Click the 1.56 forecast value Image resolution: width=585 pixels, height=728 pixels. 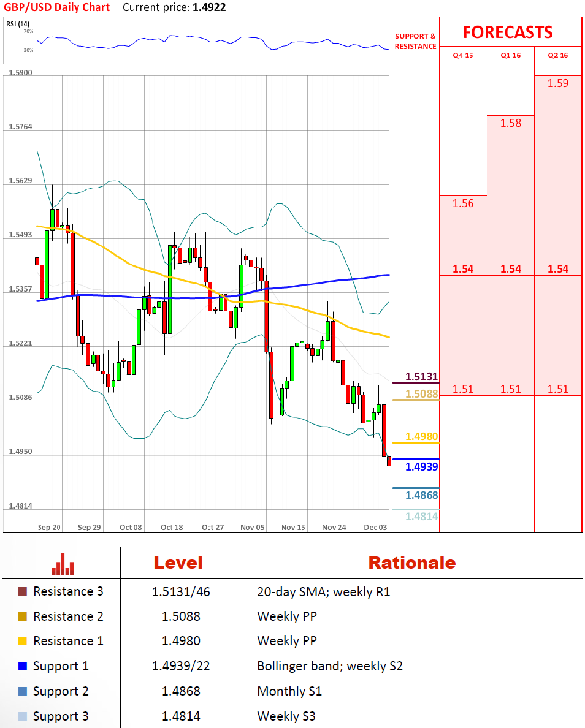[463, 203]
